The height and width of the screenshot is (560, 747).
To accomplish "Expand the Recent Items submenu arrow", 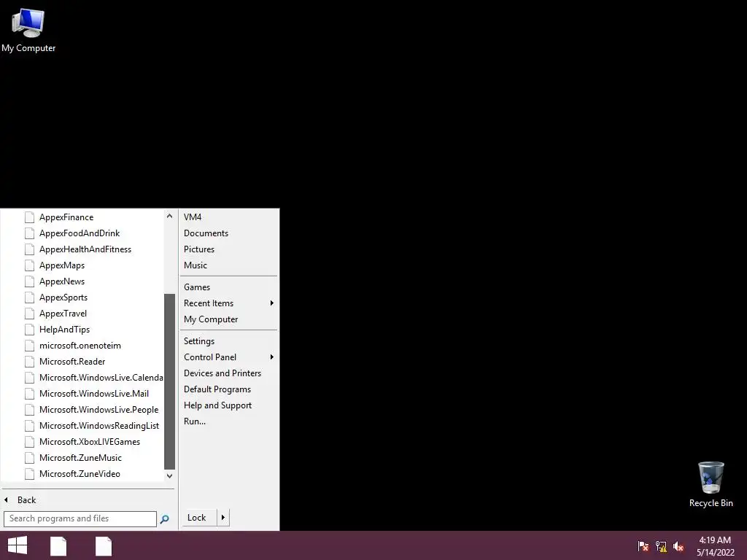I will point(272,303).
